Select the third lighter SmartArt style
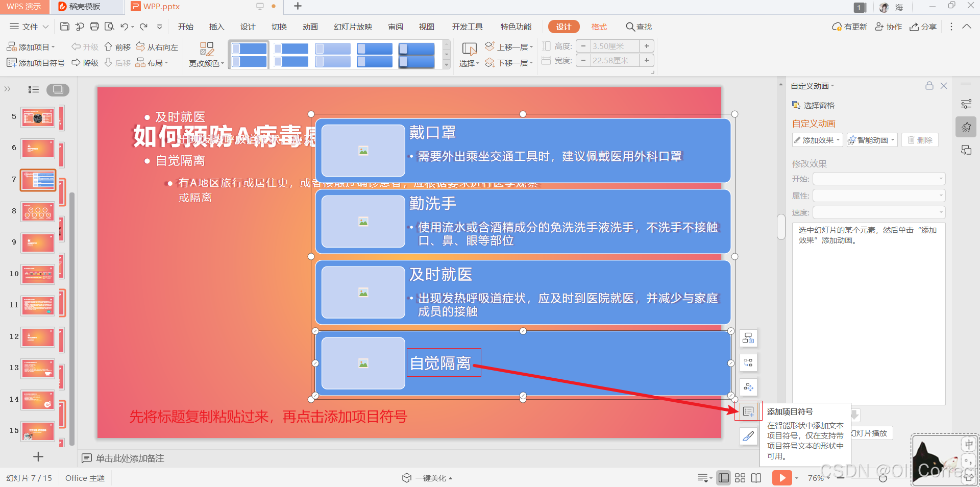The image size is (980, 487). click(333, 55)
